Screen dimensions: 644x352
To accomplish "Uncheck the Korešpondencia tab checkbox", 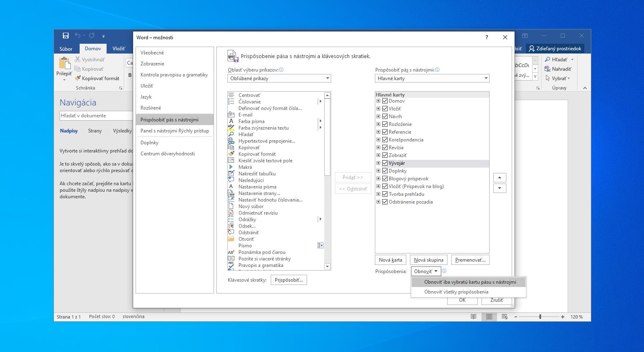I will (x=385, y=140).
